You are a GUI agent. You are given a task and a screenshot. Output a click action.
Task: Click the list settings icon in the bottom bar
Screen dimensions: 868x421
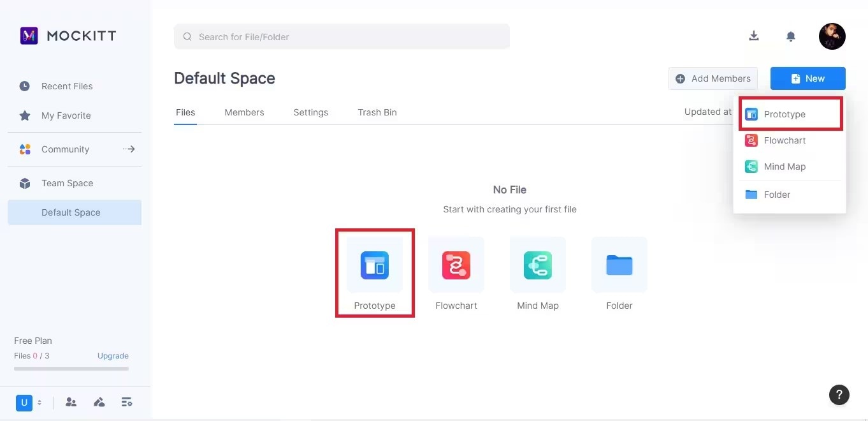click(x=127, y=402)
